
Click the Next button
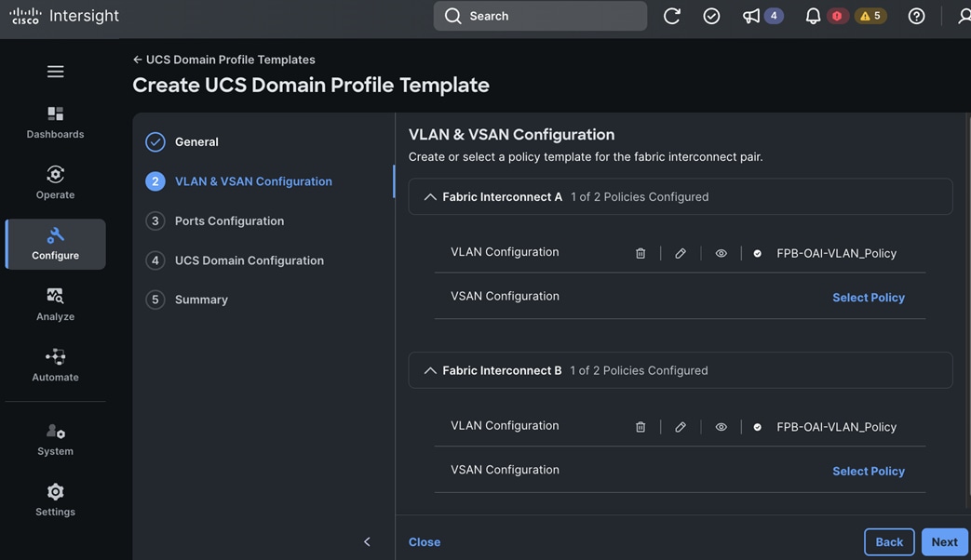click(x=944, y=542)
